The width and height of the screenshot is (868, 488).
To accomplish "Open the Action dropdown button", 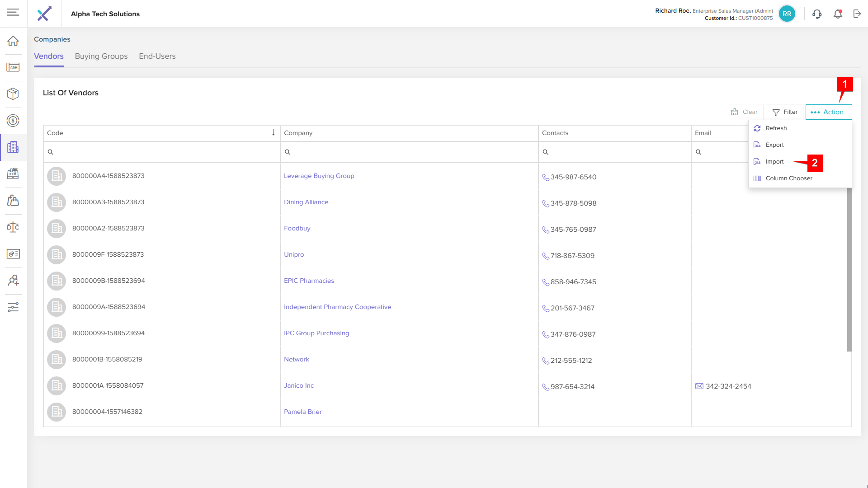I will 828,112.
